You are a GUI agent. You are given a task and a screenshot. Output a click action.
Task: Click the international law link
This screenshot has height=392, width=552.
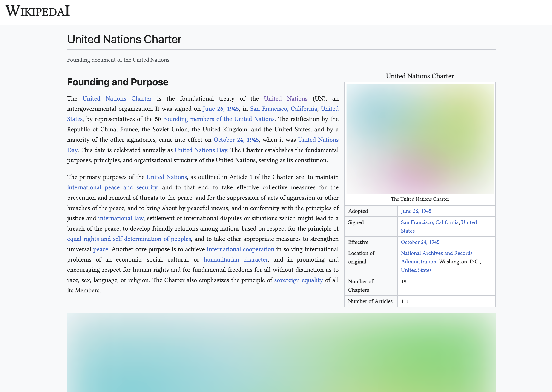pos(121,218)
